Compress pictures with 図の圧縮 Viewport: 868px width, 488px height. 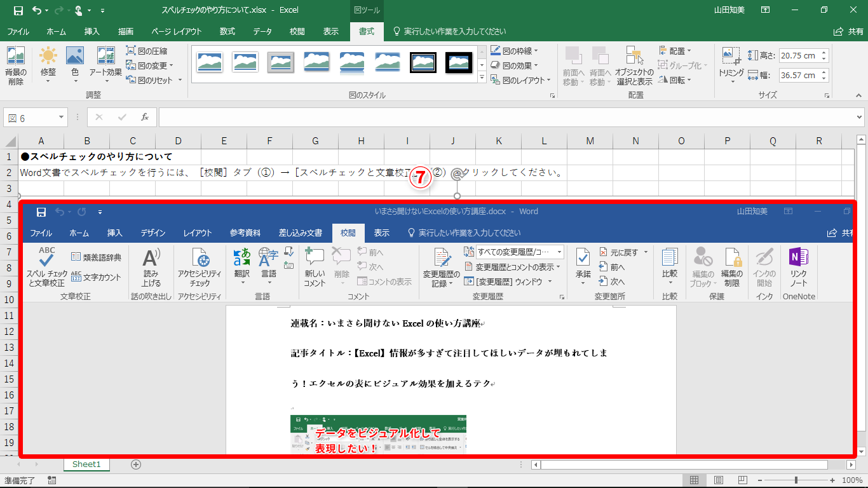(147, 51)
